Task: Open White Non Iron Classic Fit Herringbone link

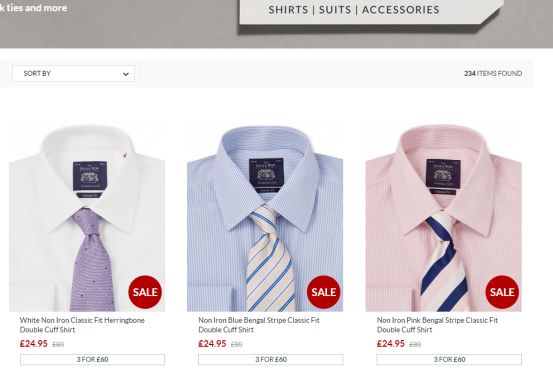Action: point(82,325)
